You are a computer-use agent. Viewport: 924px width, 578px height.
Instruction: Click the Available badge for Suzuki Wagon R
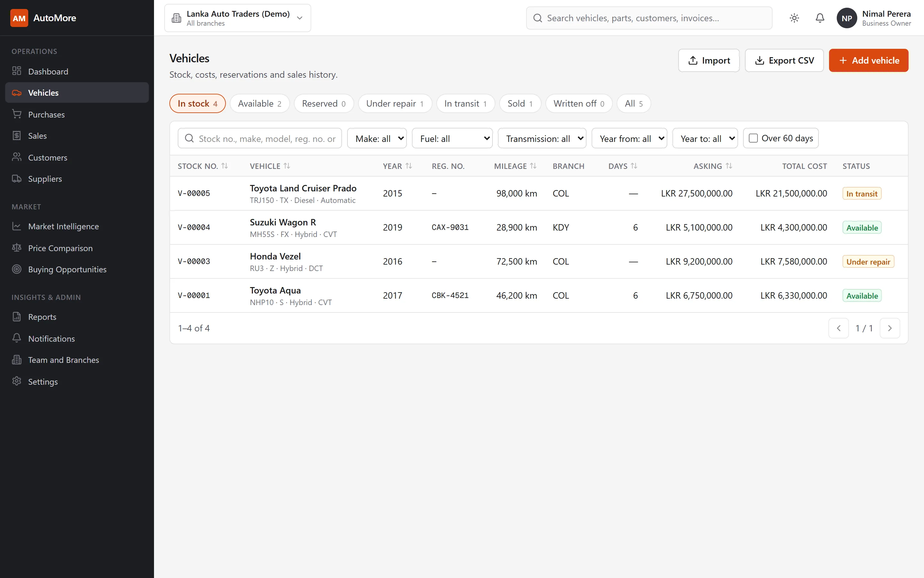[x=862, y=227]
